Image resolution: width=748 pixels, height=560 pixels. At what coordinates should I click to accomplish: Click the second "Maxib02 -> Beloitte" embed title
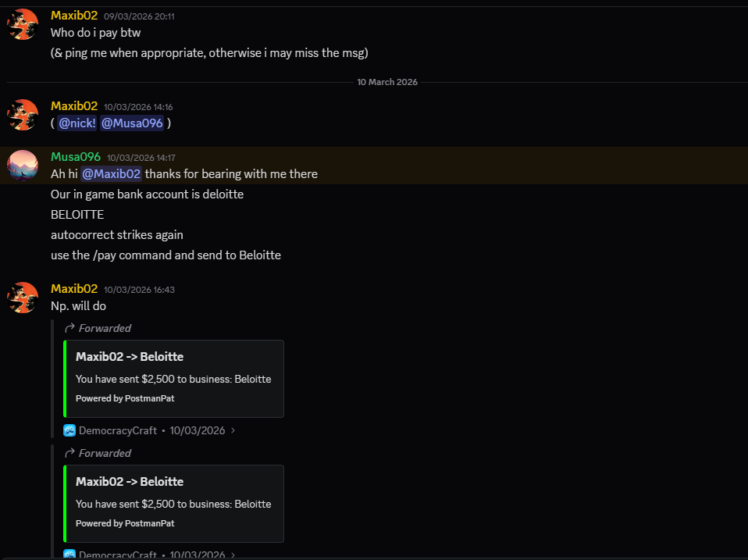[130, 482]
